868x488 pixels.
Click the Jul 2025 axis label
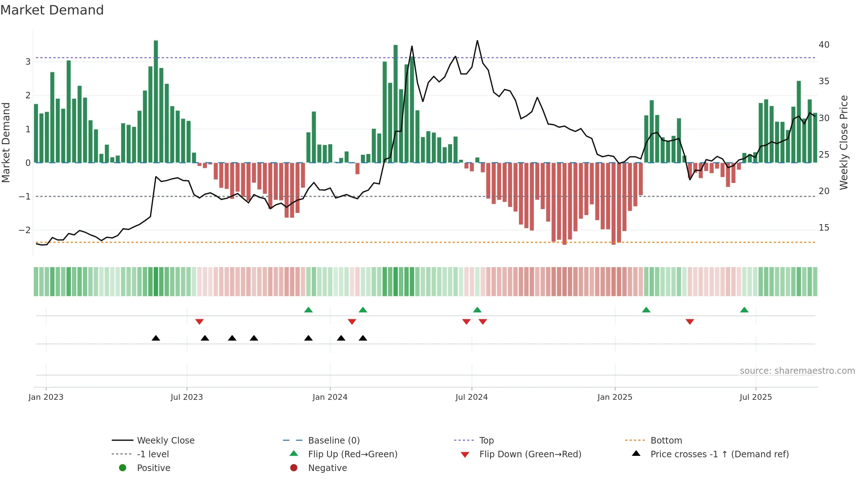pyautogui.click(x=756, y=397)
